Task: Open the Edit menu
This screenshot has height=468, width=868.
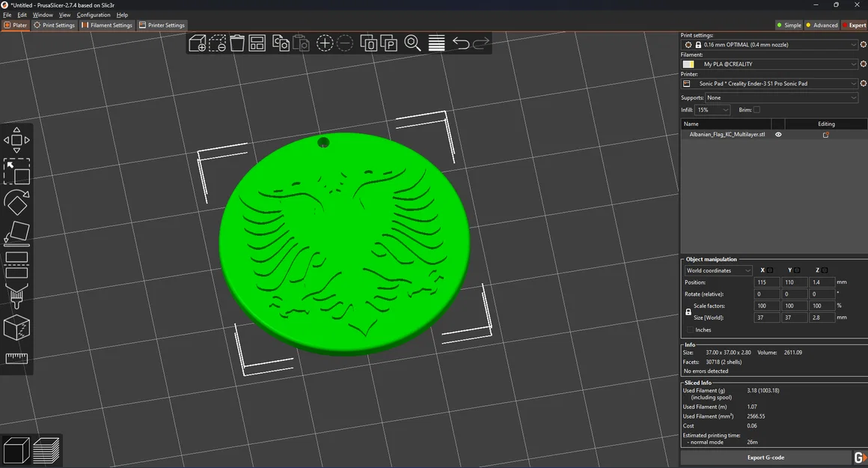Action: (x=22, y=15)
